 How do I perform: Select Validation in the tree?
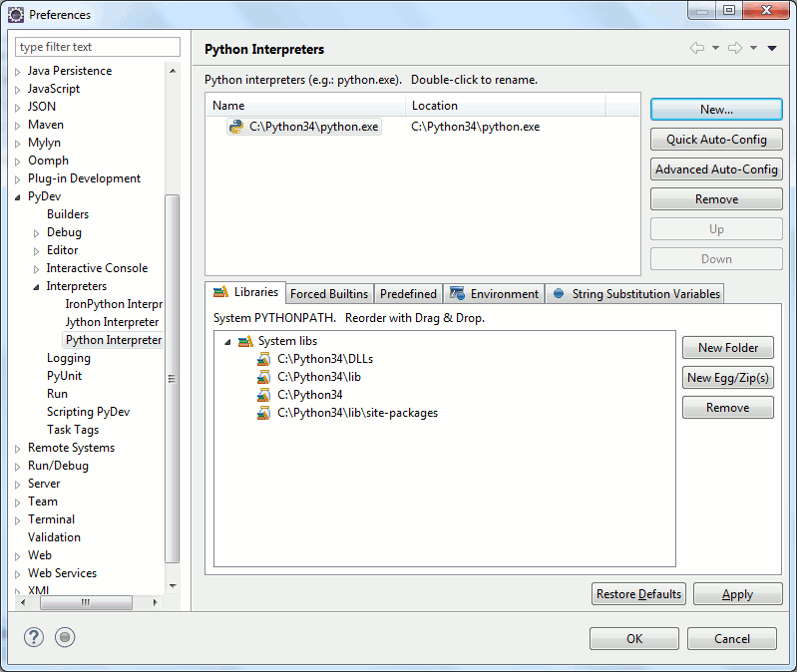54,537
